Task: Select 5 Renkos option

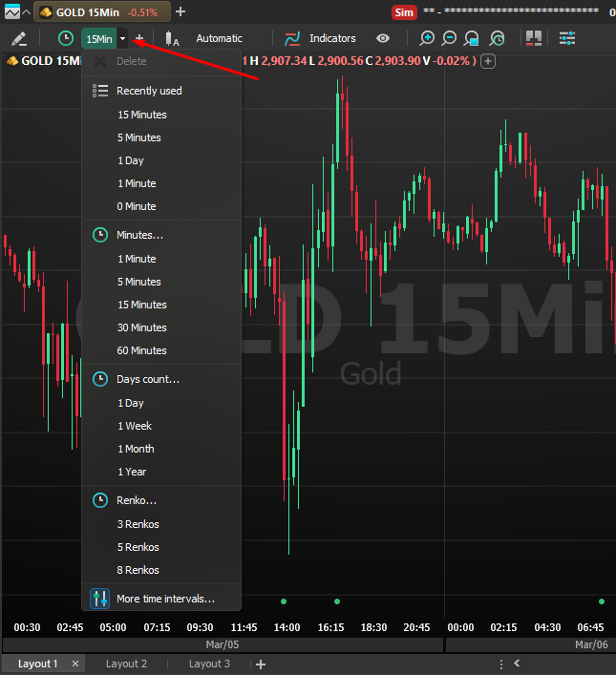Action: coord(138,547)
